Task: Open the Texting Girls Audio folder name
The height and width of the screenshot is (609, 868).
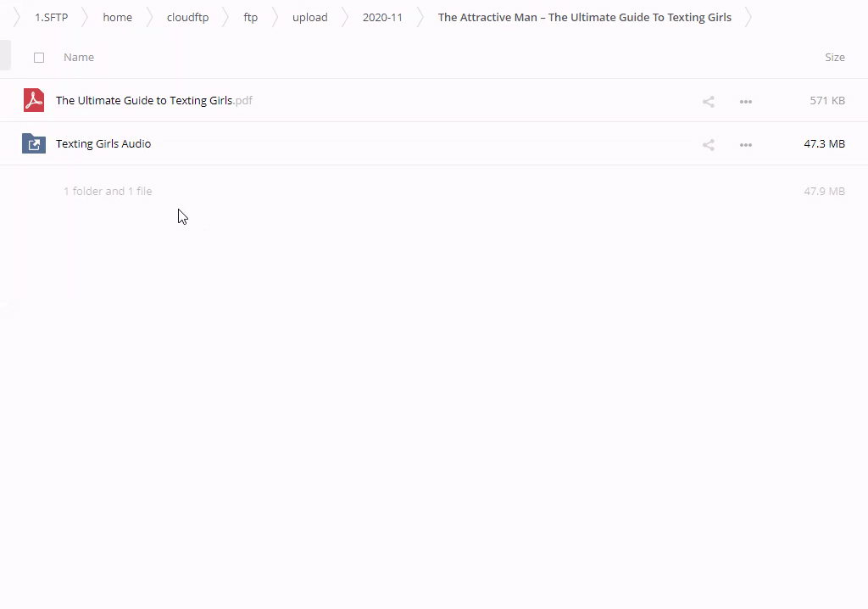Action: pyautogui.click(x=103, y=143)
